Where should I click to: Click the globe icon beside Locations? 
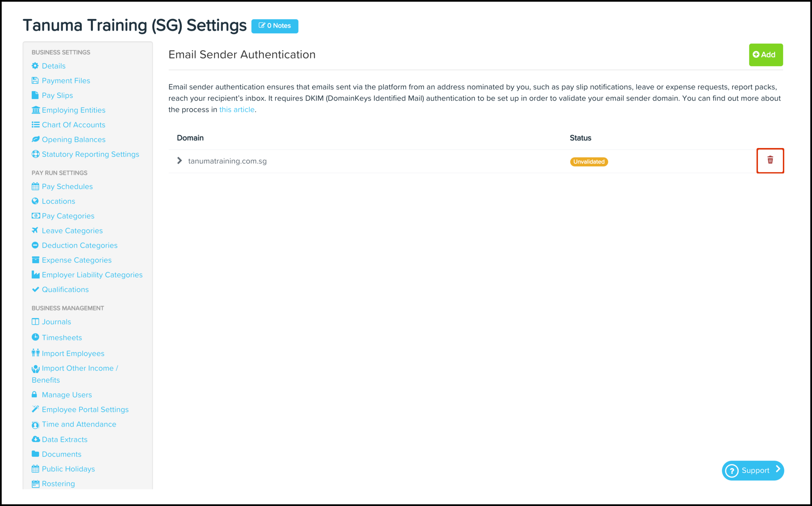click(x=35, y=201)
